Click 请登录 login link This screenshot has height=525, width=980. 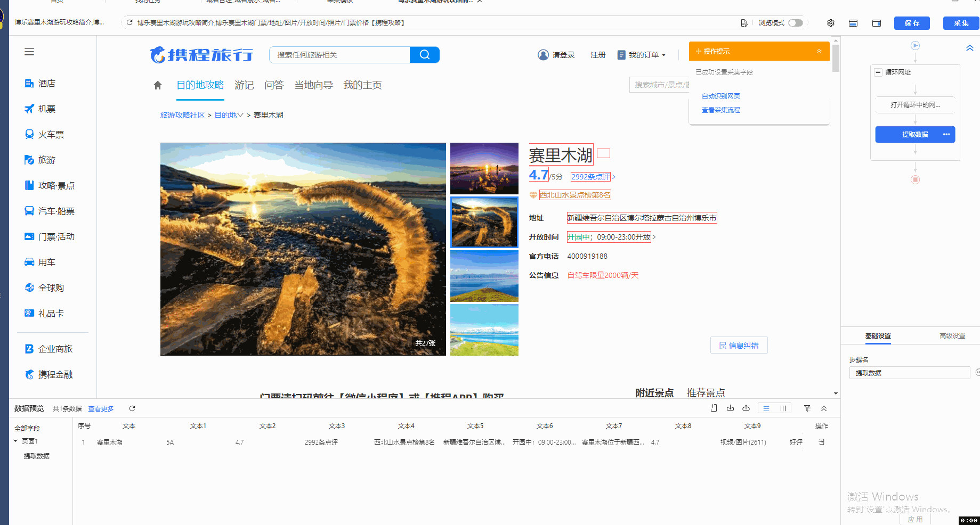[x=556, y=55]
